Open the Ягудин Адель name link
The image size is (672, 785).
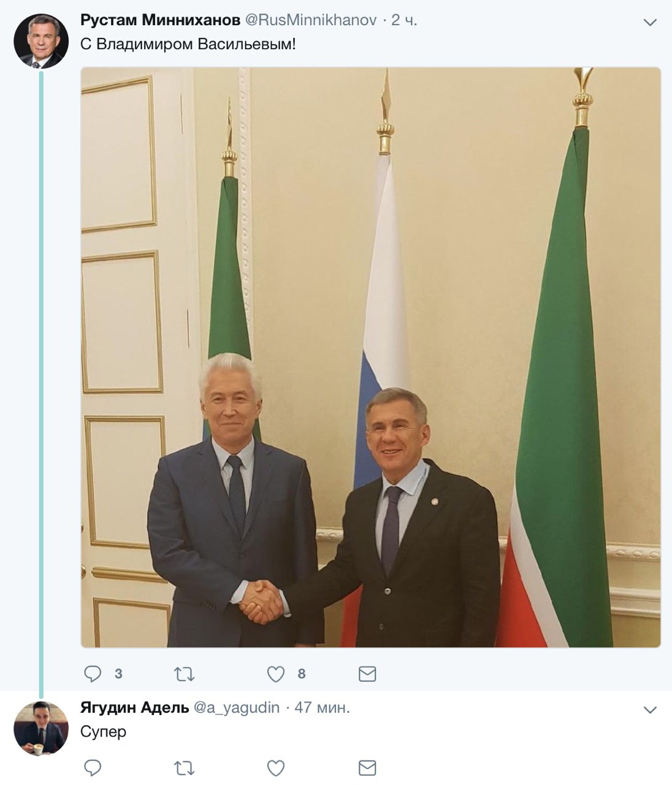click(x=134, y=708)
